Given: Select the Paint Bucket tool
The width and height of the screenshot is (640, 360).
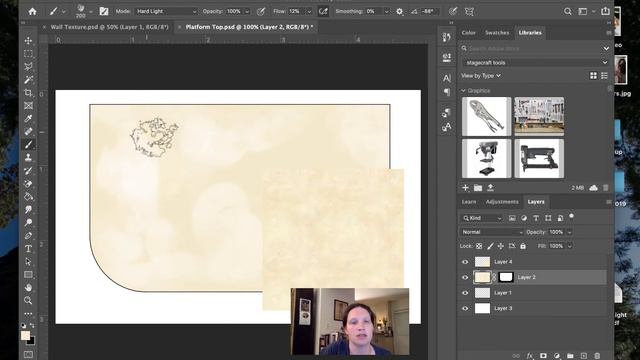Looking at the screenshot, I should click(x=28, y=197).
